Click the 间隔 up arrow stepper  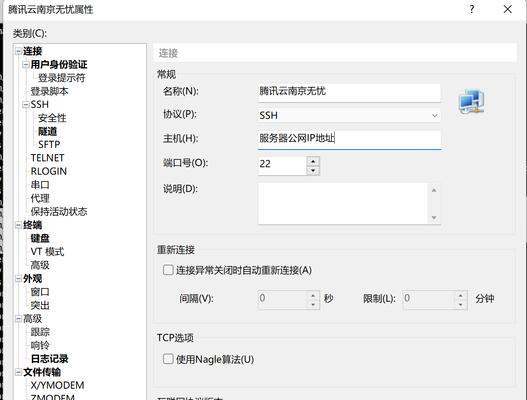click(x=313, y=295)
